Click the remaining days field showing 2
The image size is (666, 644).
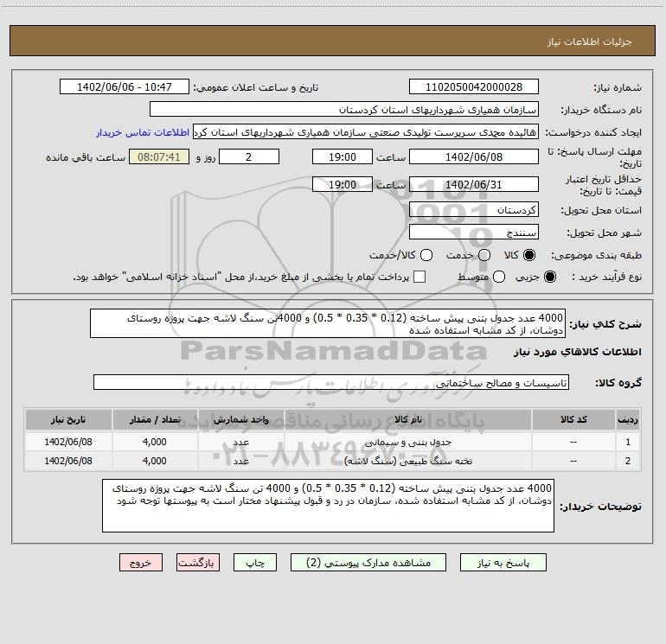click(249, 156)
